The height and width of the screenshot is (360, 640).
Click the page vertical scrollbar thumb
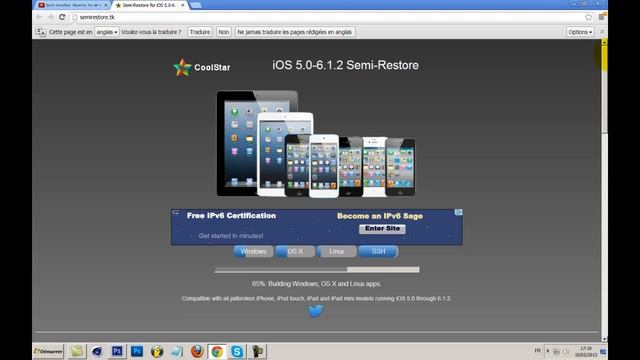(x=604, y=89)
